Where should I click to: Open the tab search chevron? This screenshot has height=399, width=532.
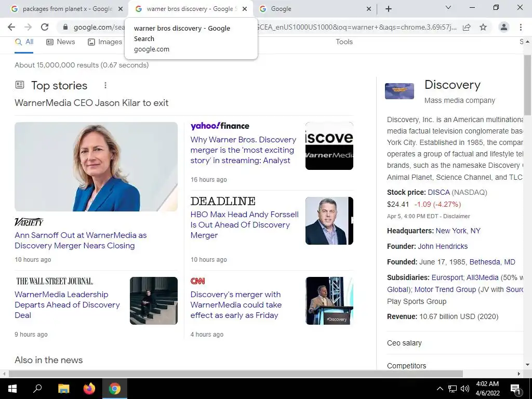[x=448, y=7]
